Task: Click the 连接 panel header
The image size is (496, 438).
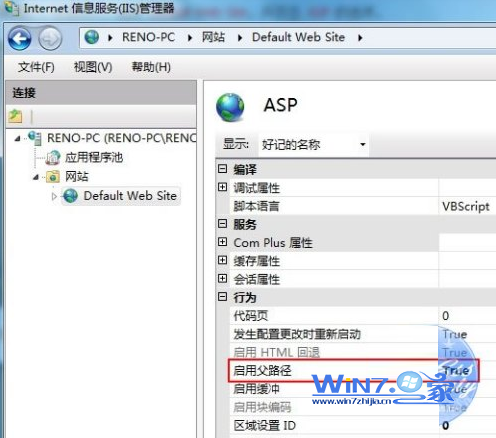Action: 101,92
